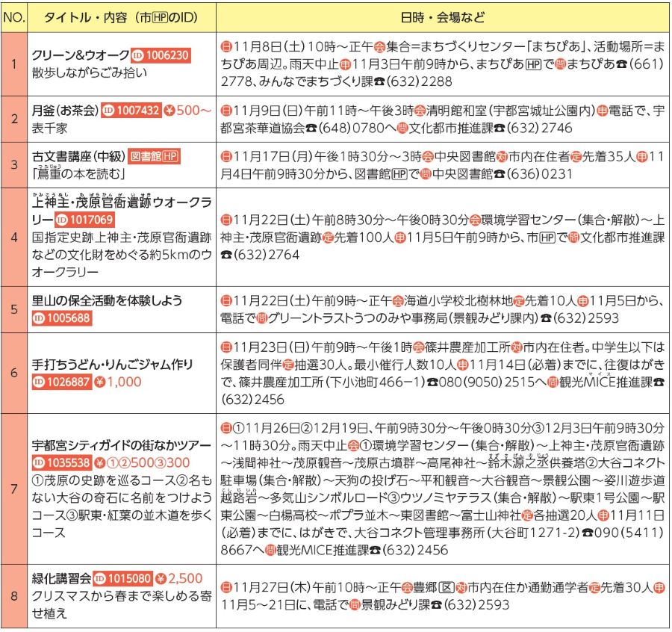This screenshot has height=632, width=672.
Task: Click the yen icon next to 500～
Action: pos(169,110)
